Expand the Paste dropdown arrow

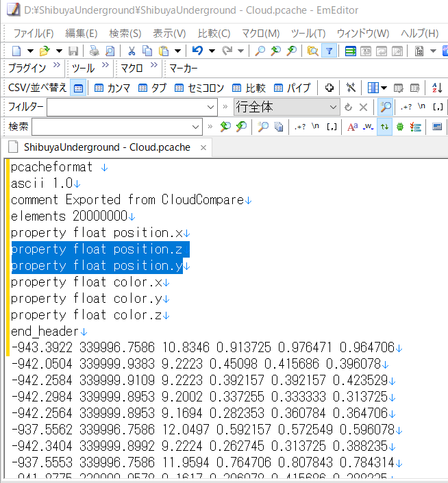[x=177, y=51]
